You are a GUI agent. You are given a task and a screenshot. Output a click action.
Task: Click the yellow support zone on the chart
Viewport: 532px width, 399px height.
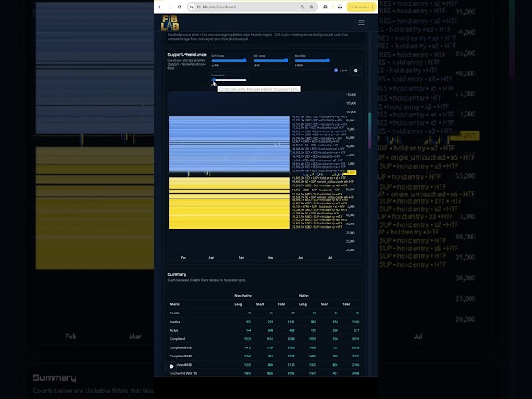point(229,203)
